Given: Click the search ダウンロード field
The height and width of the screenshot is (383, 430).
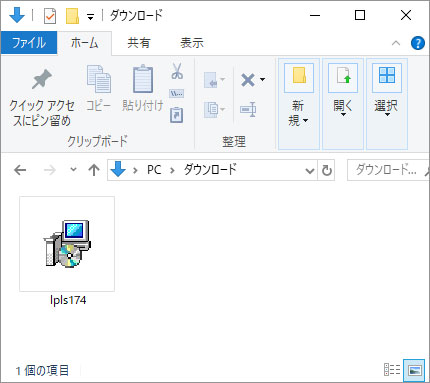Looking at the screenshot, I should pyautogui.click(x=388, y=170).
